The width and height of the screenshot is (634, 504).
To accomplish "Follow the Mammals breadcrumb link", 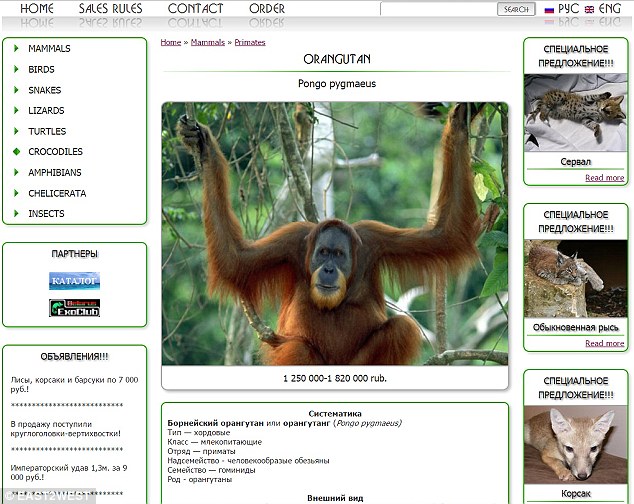I will click(x=207, y=43).
